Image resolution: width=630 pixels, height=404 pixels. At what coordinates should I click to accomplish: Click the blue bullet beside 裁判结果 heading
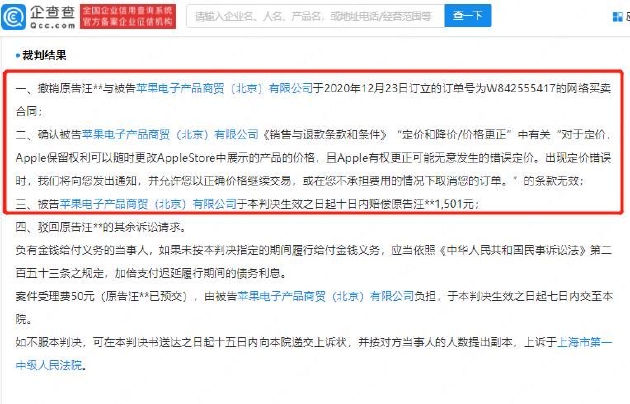click(18, 55)
